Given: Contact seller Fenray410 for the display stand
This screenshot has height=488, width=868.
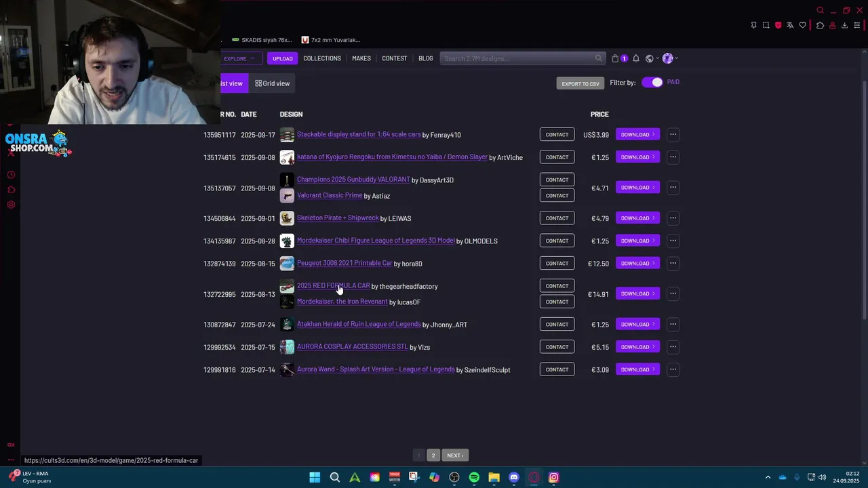Looking at the screenshot, I should point(557,134).
